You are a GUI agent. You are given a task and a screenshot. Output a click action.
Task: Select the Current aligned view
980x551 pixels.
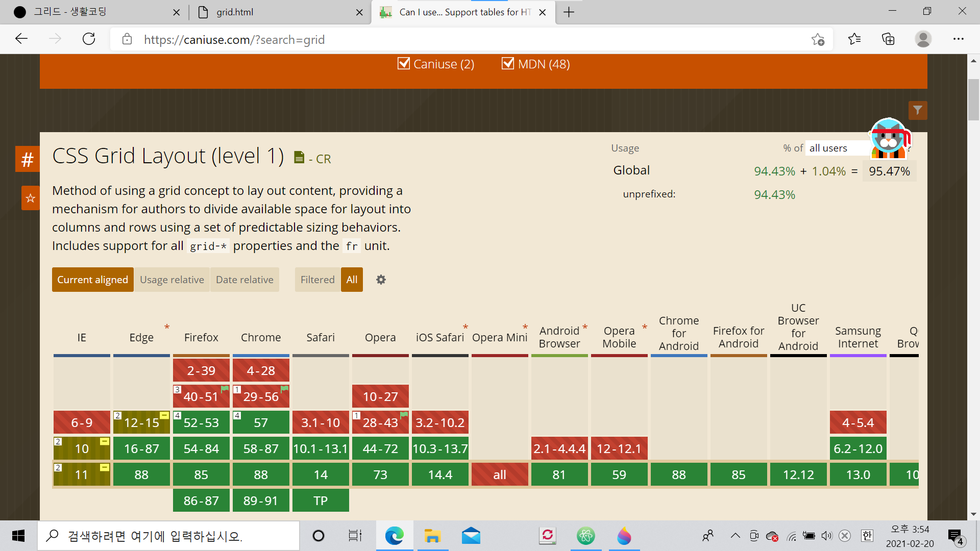pyautogui.click(x=92, y=280)
